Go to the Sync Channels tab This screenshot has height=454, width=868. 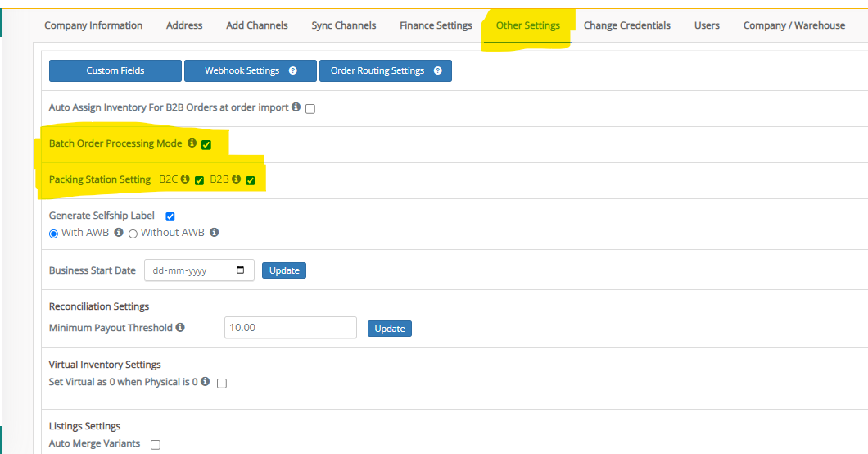344,25
